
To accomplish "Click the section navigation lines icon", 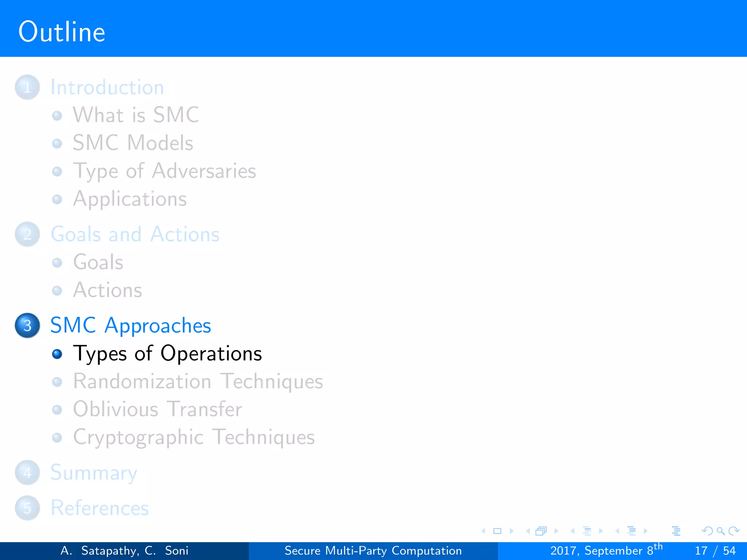I will click(631, 531).
